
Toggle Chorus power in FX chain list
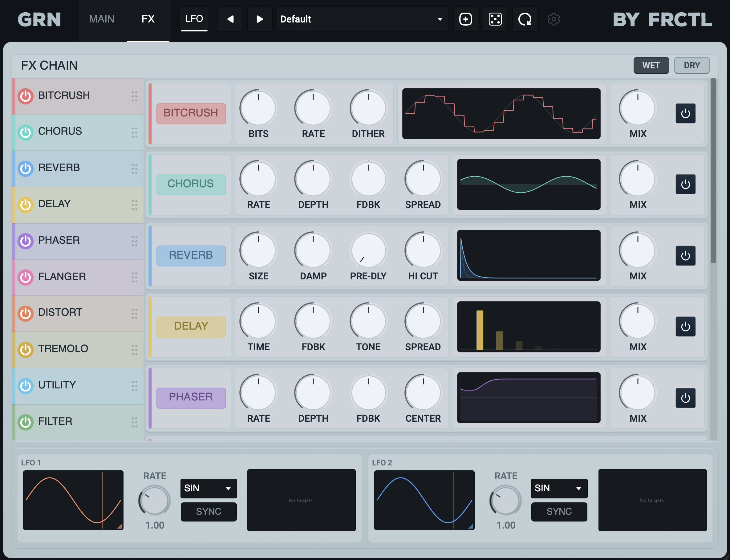coord(26,132)
